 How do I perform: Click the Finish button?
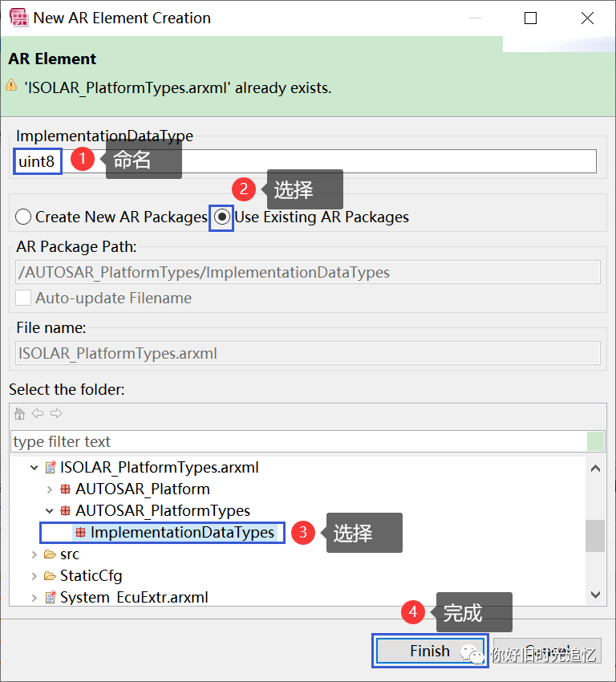[x=429, y=651]
